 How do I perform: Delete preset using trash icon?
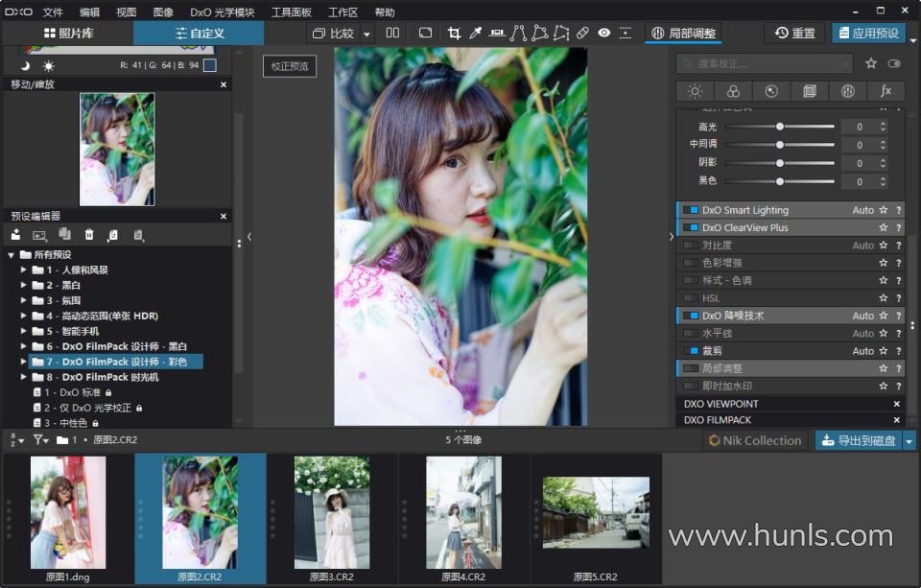point(89,234)
